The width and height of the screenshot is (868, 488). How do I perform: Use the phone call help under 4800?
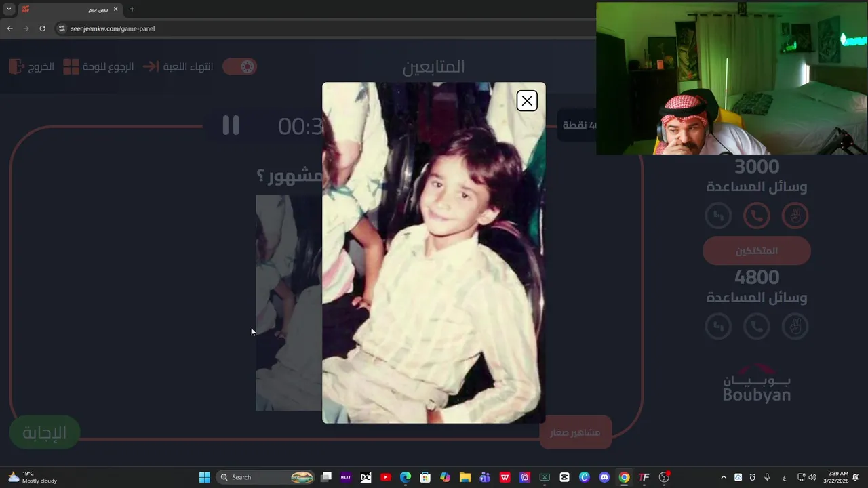tap(757, 327)
